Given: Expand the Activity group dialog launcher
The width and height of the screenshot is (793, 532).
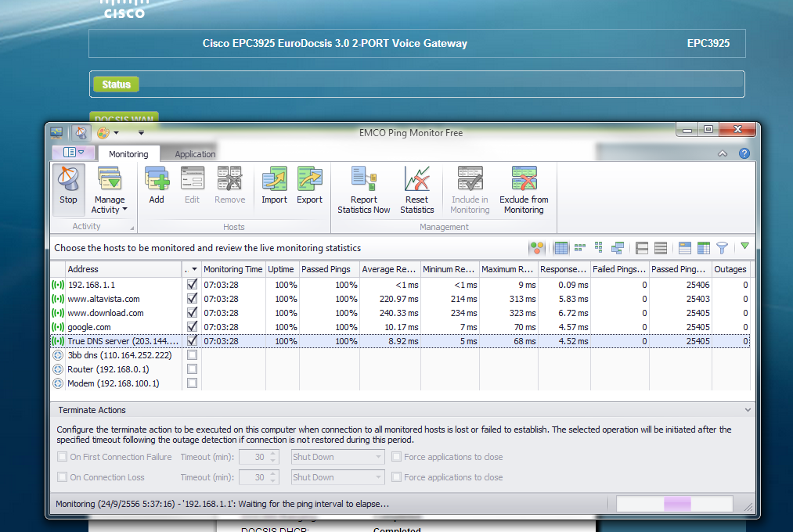Looking at the screenshot, I should click(x=132, y=228).
